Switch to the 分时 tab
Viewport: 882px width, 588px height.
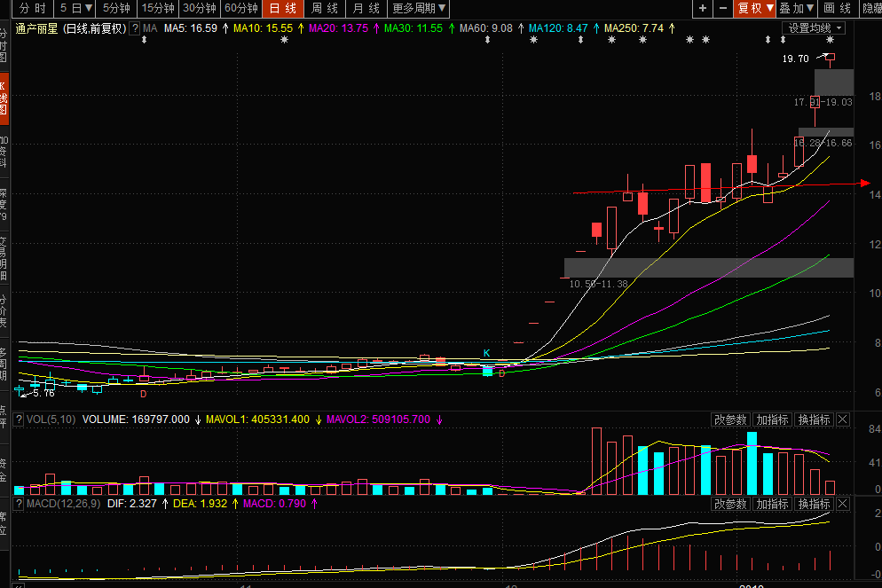pos(33,9)
